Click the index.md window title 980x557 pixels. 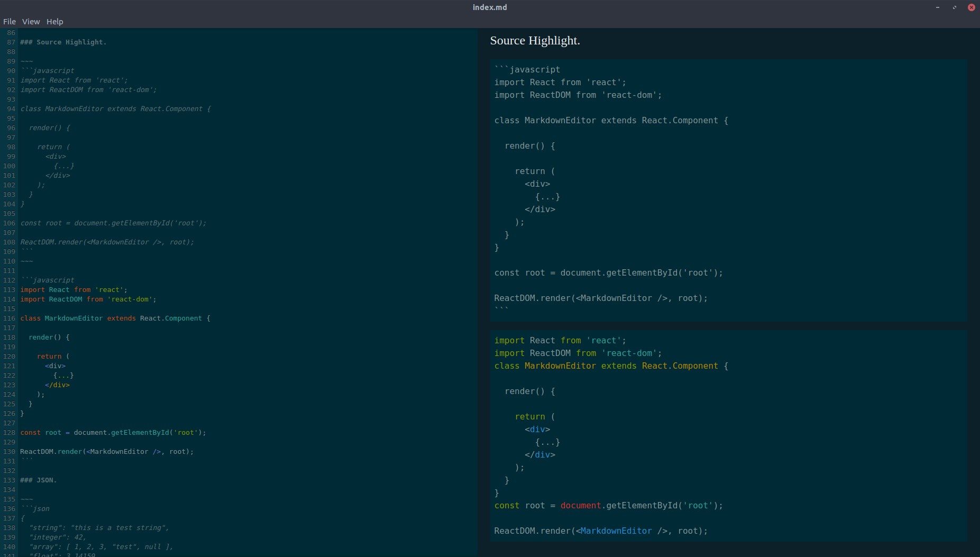coord(490,7)
